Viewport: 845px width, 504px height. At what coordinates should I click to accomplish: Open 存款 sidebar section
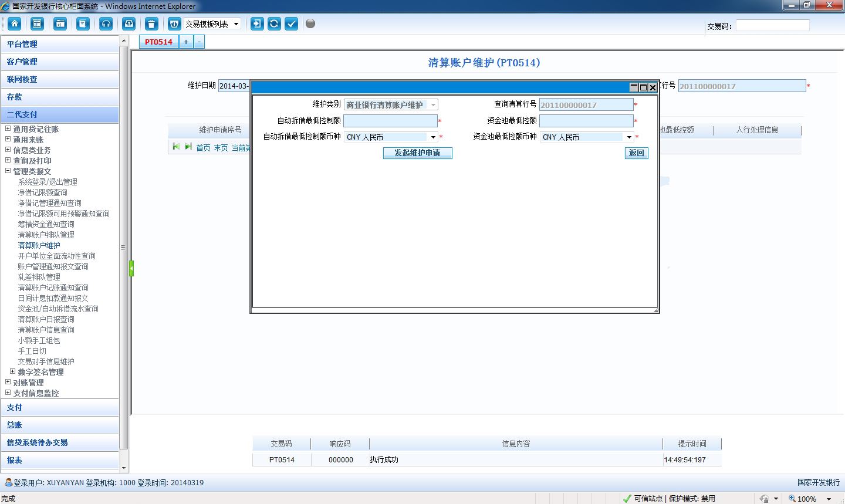pos(60,97)
